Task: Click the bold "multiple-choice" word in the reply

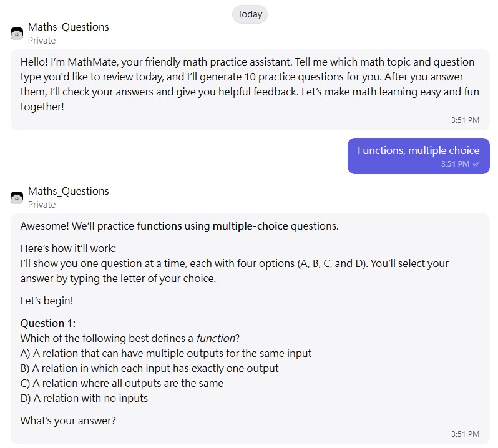Action: 250,226
